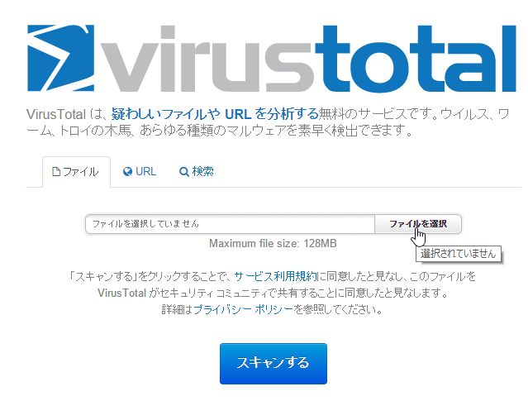Click the Maximum file size: 128MB text

(x=273, y=243)
